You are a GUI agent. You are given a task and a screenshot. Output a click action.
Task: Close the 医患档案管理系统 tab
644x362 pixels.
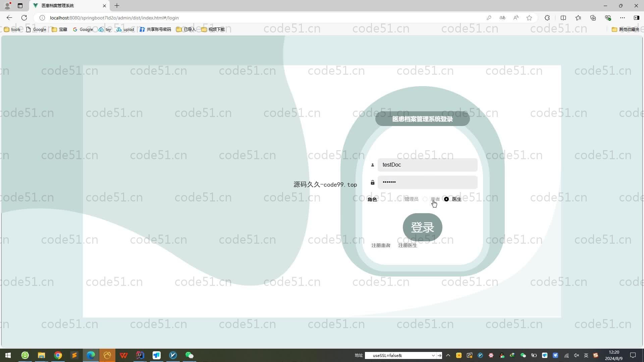pyautogui.click(x=104, y=6)
